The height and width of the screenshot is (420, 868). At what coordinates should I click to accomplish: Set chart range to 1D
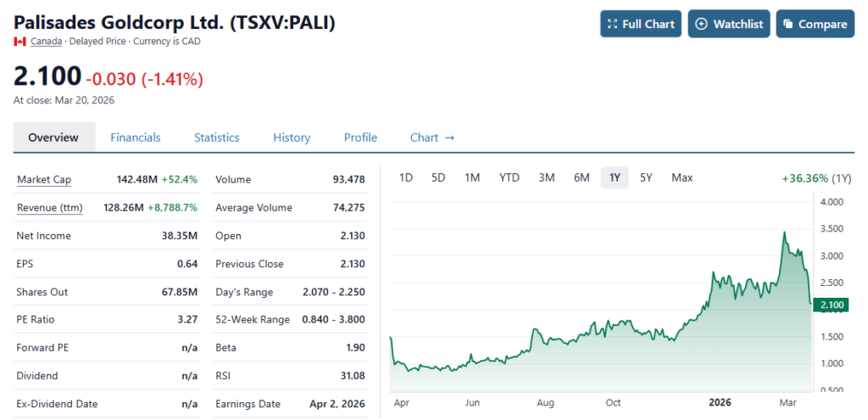coord(406,177)
